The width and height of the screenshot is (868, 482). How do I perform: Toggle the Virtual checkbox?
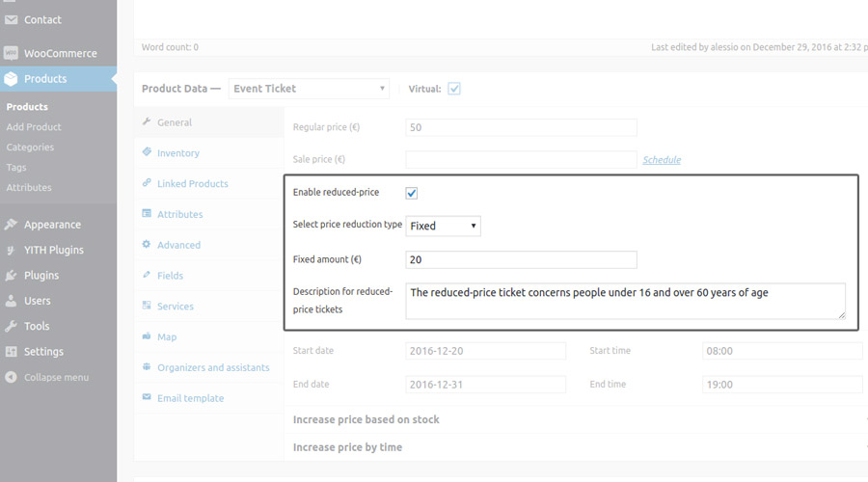click(x=454, y=89)
